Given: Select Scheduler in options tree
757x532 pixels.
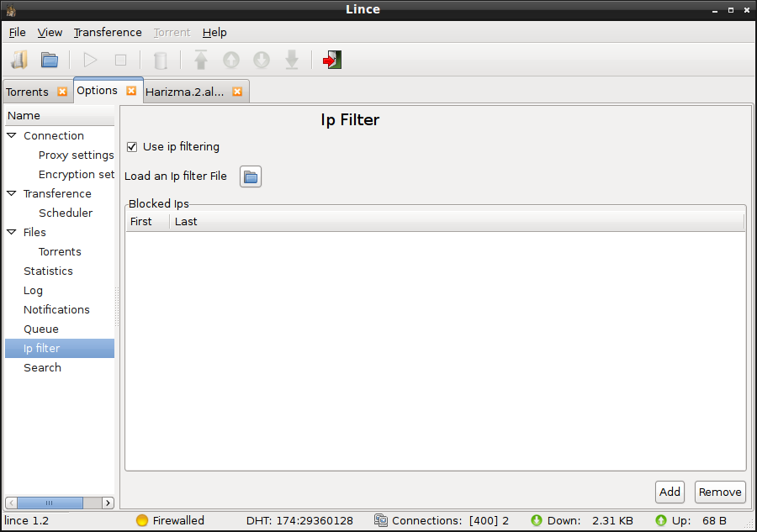Looking at the screenshot, I should (x=66, y=213).
